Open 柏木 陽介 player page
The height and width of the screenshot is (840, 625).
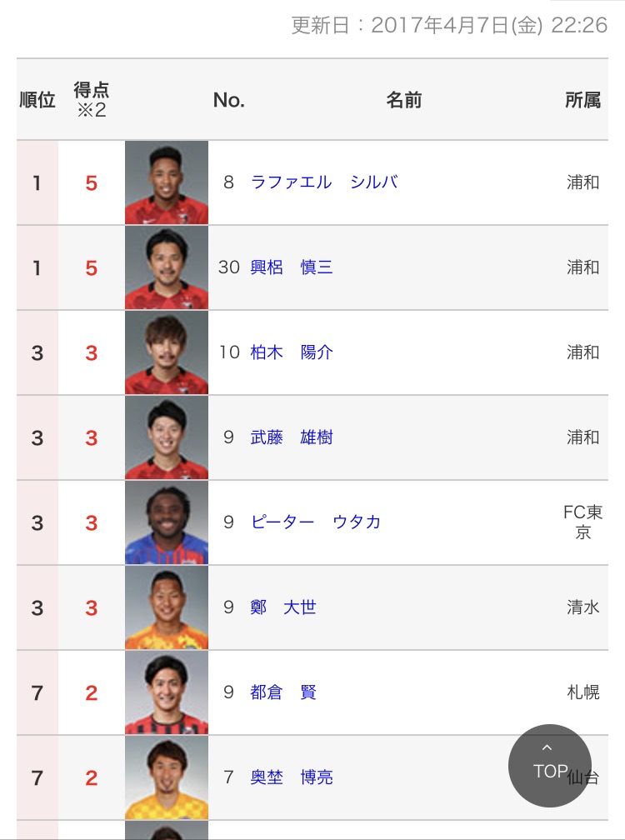292,352
